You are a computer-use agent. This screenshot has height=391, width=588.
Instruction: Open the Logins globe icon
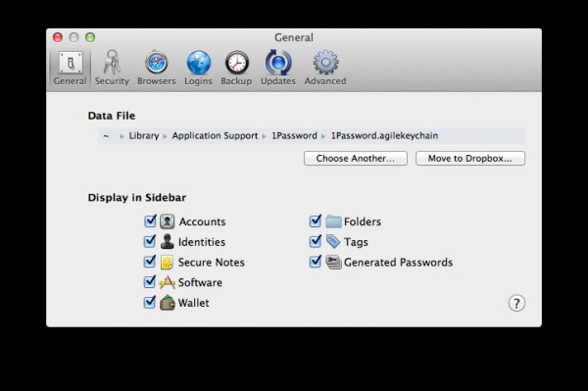tap(198, 63)
